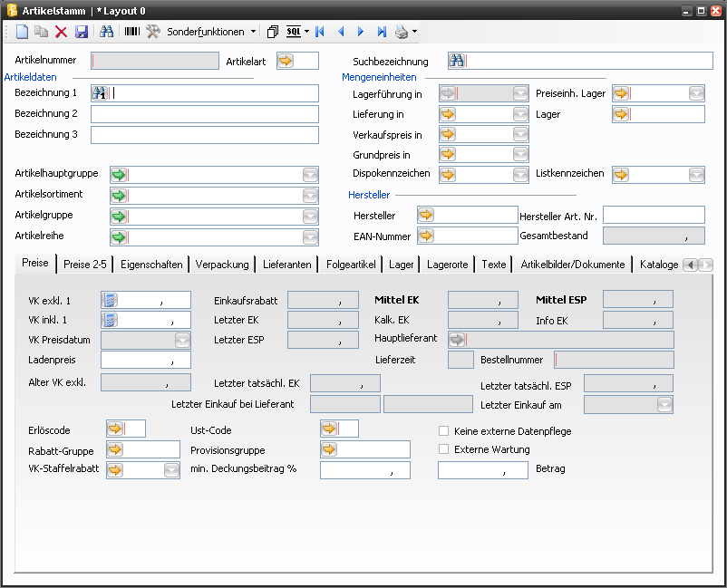Viewport: 727px width, 588px height.
Task: Expand the Listkennzeichen dropdown
Action: point(696,174)
